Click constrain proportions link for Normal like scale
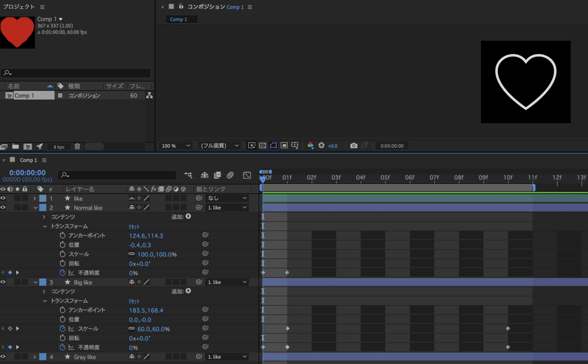The image size is (588, 364). pyautogui.click(x=131, y=254)
